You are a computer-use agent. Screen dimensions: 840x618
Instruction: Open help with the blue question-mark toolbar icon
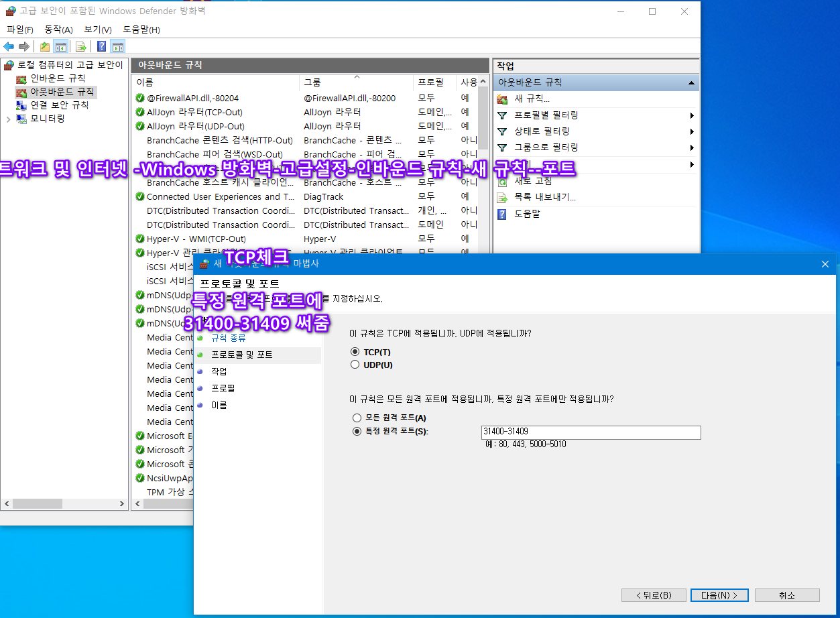102,46
